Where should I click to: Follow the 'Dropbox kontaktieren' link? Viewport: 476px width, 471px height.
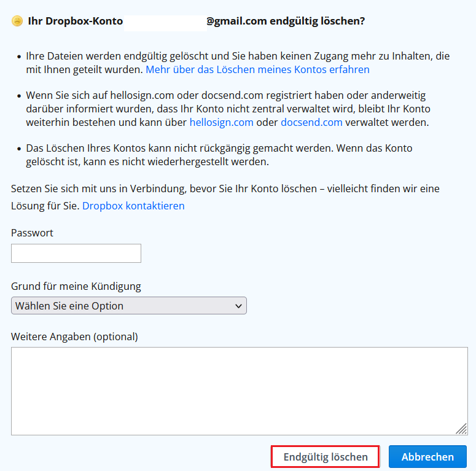click(x=133, y=206)
